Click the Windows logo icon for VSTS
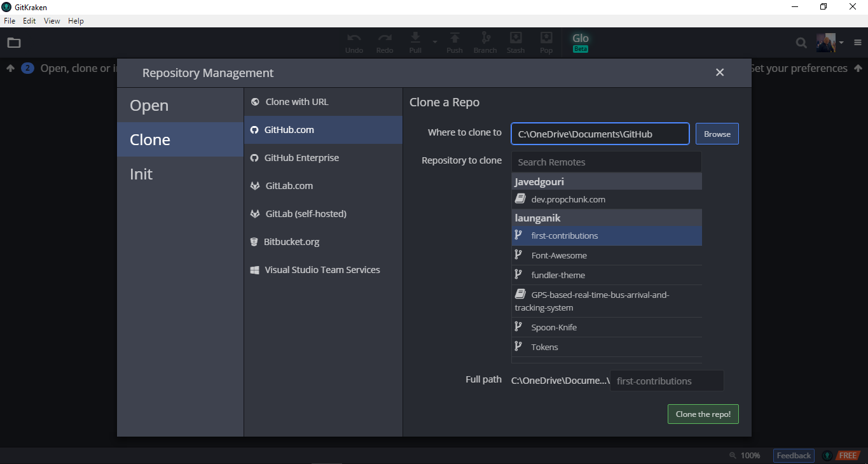The width and height of the screenshot is (868, 464). tap(254, 270)
